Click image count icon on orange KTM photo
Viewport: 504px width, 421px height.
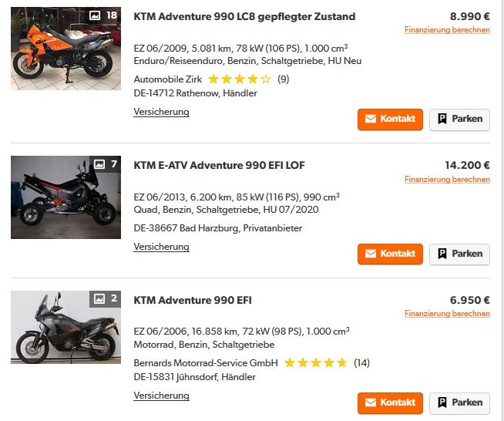[x=96, y=15]
